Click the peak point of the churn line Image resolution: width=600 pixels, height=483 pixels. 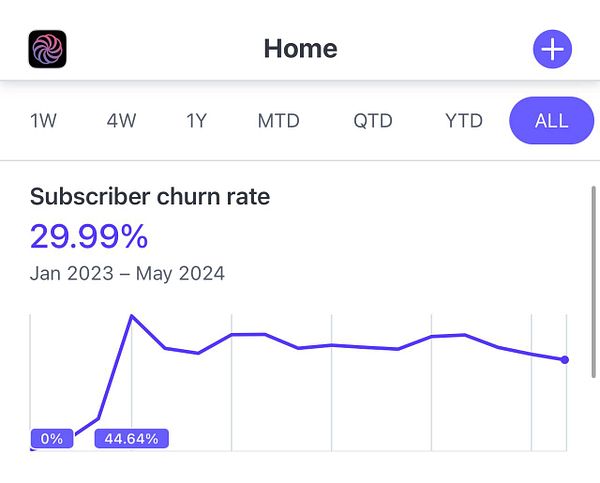pos(132,316)
